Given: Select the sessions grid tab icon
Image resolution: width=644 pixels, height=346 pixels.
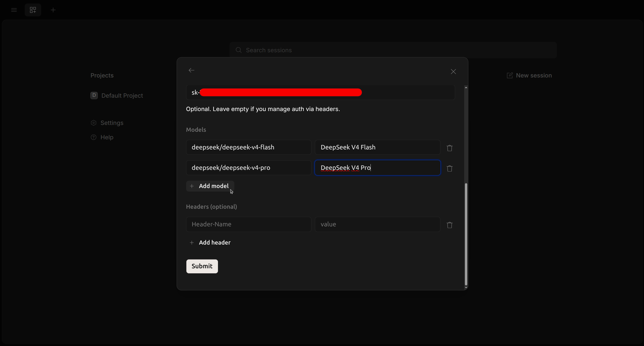Looking at the screenshot, I should click(33, 10).
